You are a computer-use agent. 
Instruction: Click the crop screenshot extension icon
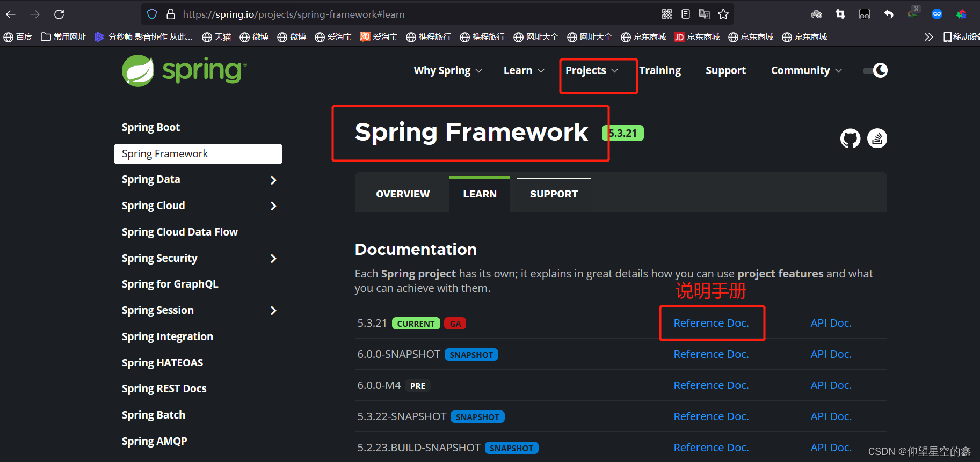(840, 14)
